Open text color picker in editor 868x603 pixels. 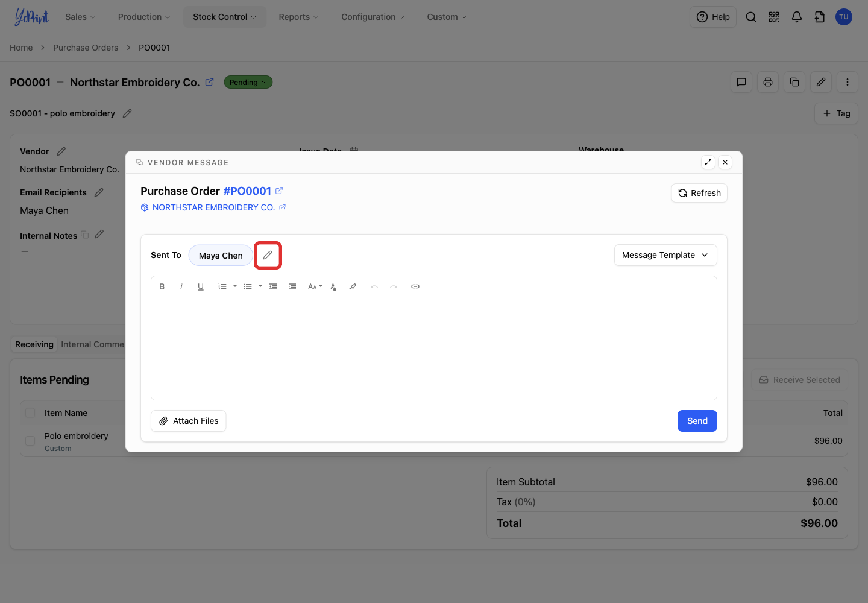[333, 286]
